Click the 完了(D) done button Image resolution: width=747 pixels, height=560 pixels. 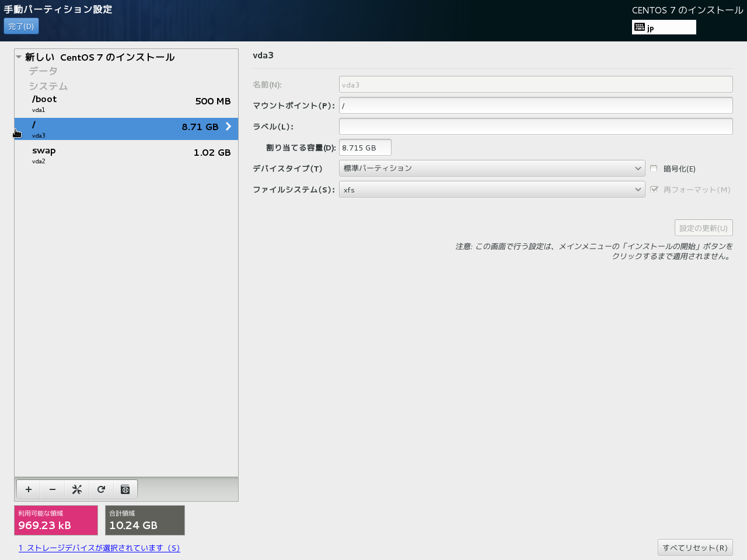21,26
